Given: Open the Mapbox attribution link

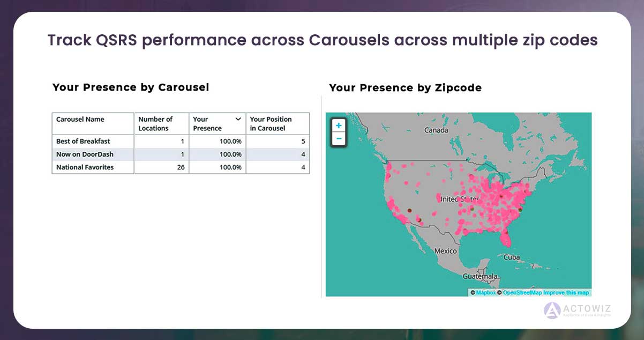Looking at the screenshot, I should point(486,292).
